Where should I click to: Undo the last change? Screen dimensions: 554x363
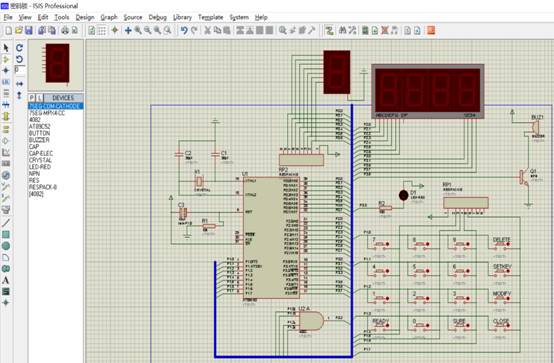click(x=184, y=30)
